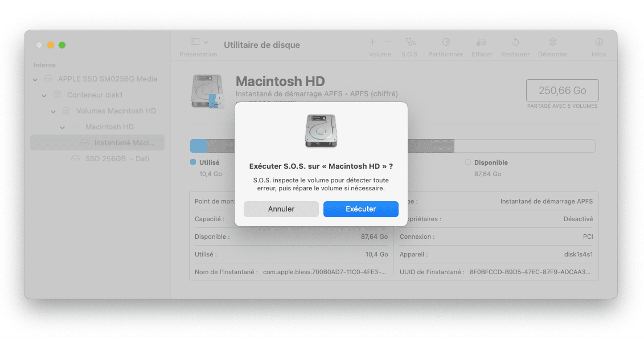Click the APFS (chiffré) subtitle line
Screen dimensions: 644x338
click(x=317, y=93)
